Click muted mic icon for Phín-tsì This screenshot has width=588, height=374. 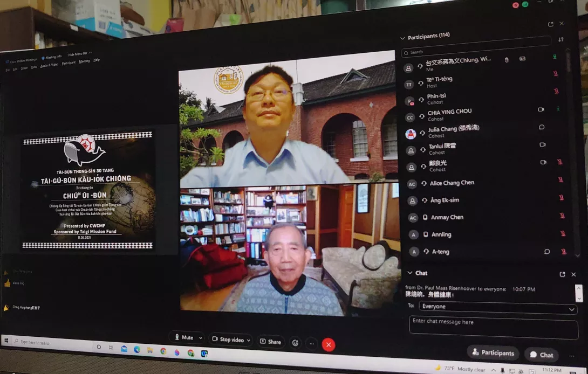pos(556,91)
